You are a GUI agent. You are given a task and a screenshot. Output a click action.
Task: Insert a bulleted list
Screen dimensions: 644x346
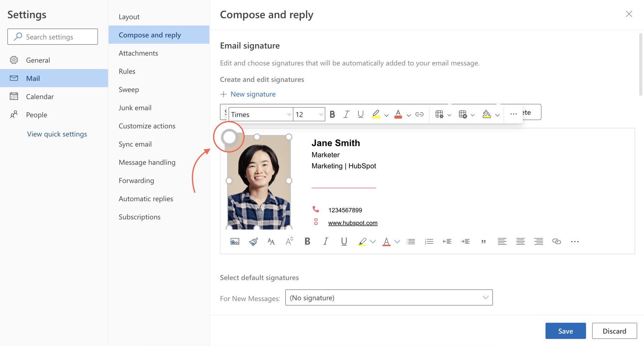(x=411, y=242)
